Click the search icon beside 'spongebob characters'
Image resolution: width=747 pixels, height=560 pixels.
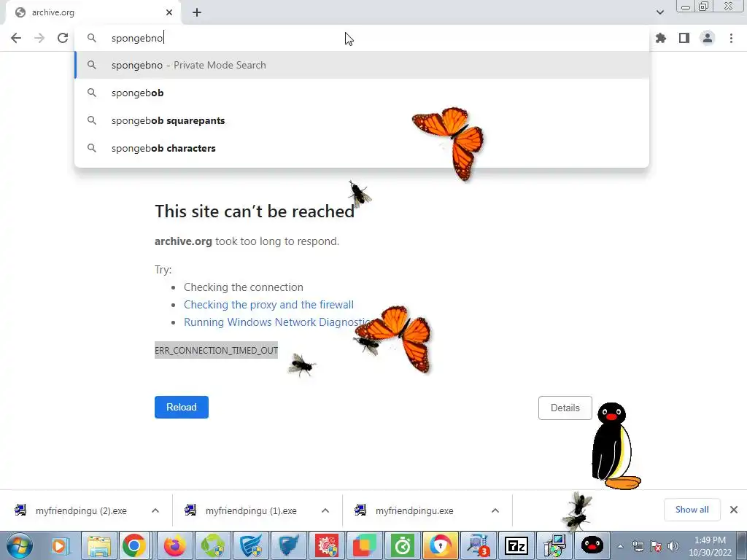[92, 148]
